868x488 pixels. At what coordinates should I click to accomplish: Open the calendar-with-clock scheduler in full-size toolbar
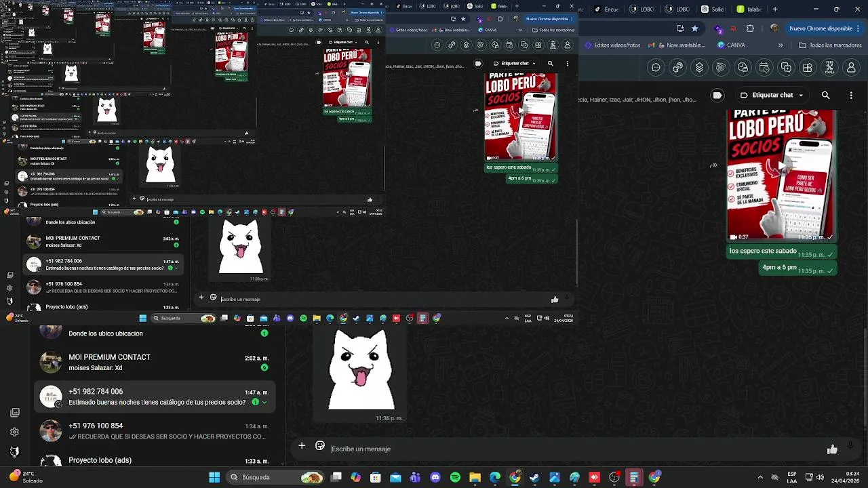tap(764, 68)
